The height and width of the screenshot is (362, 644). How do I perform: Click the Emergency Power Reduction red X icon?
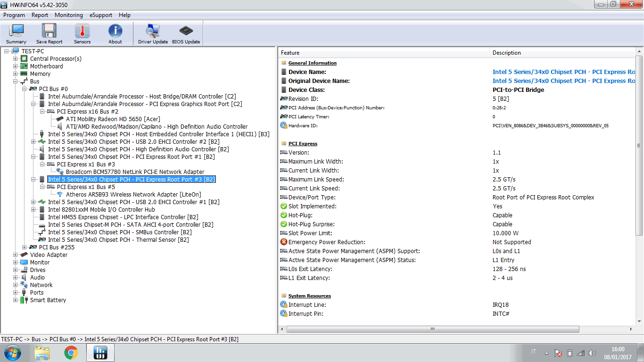click(283, 242)
